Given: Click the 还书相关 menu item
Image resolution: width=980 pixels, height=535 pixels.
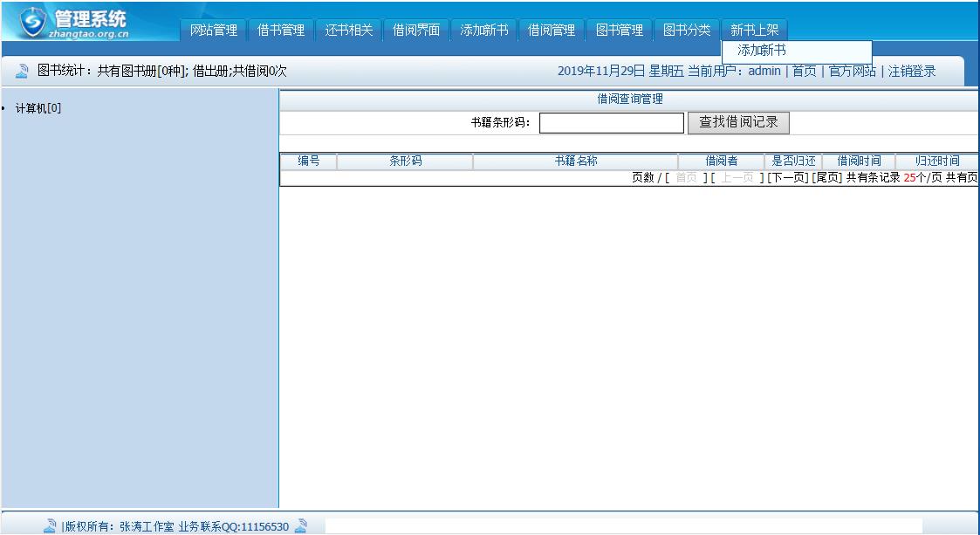Looking at the screenshot, I should coord(348,29).
